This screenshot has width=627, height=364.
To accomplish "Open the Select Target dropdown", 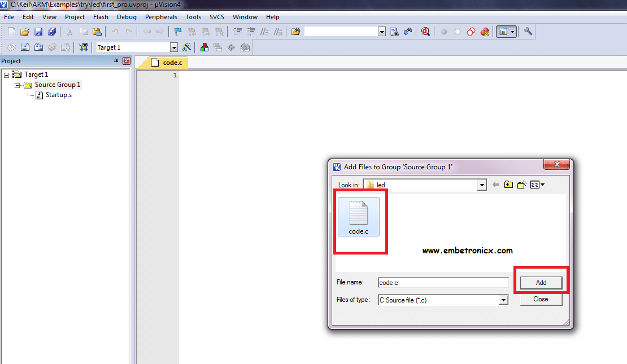I will [173, 47].
